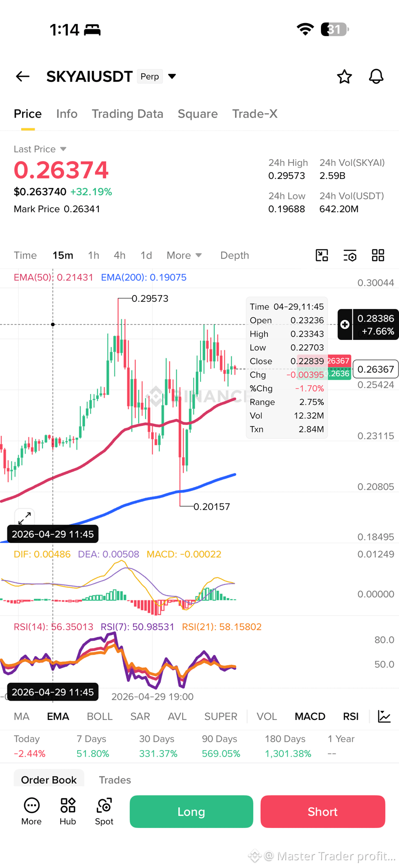Viewport: 399px width, 868px height.
Task: Open the Order Book tab
Action: tap(49, 780)
